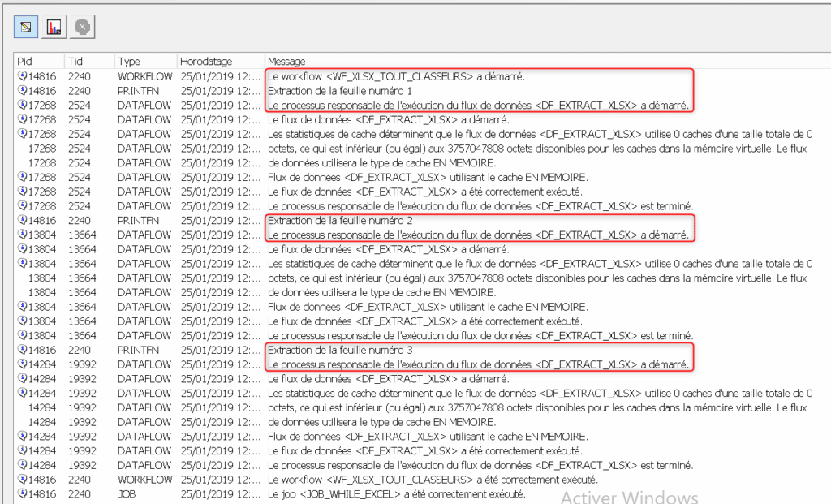Screen dimensions: 831x504
Task: Open the Monitor statistics chart view
Action: [54, 27]
